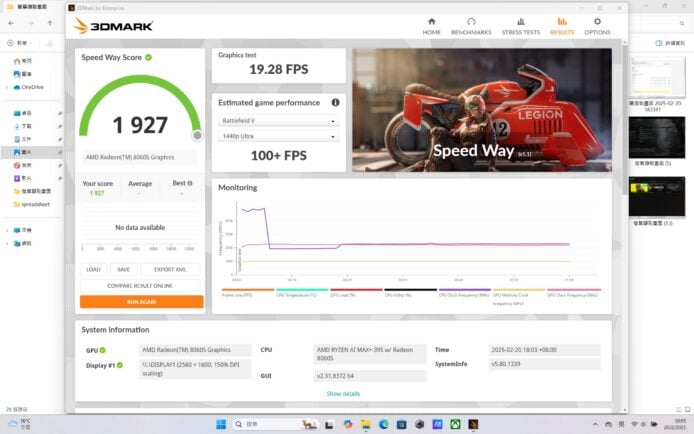Click the green check icon next to Speed Way Score

[148, 58]
